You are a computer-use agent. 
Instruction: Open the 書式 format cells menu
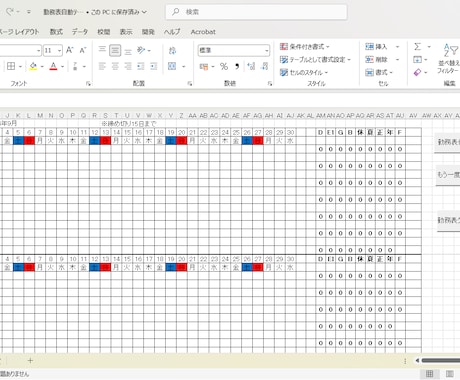(x=379, y=72)
